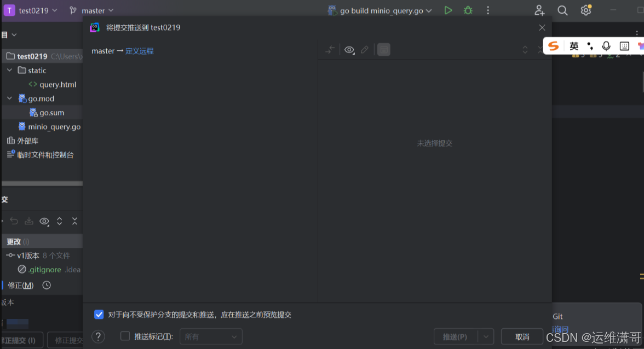Select the microphone icon on the Sogou input bar

[x=606, y=46]
